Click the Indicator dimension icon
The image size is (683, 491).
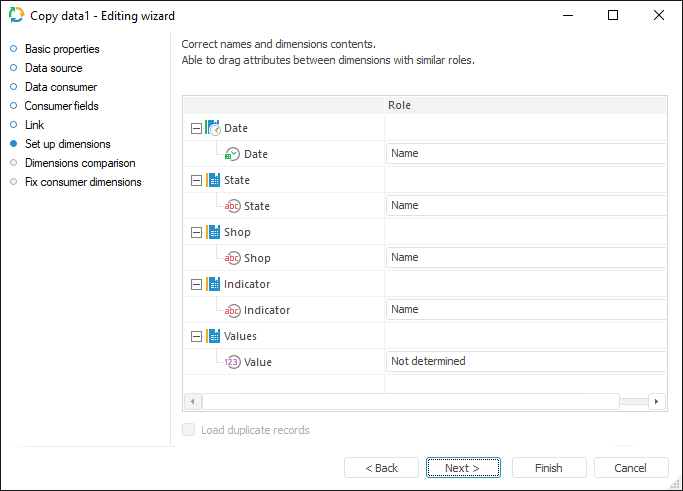[213, 284]
